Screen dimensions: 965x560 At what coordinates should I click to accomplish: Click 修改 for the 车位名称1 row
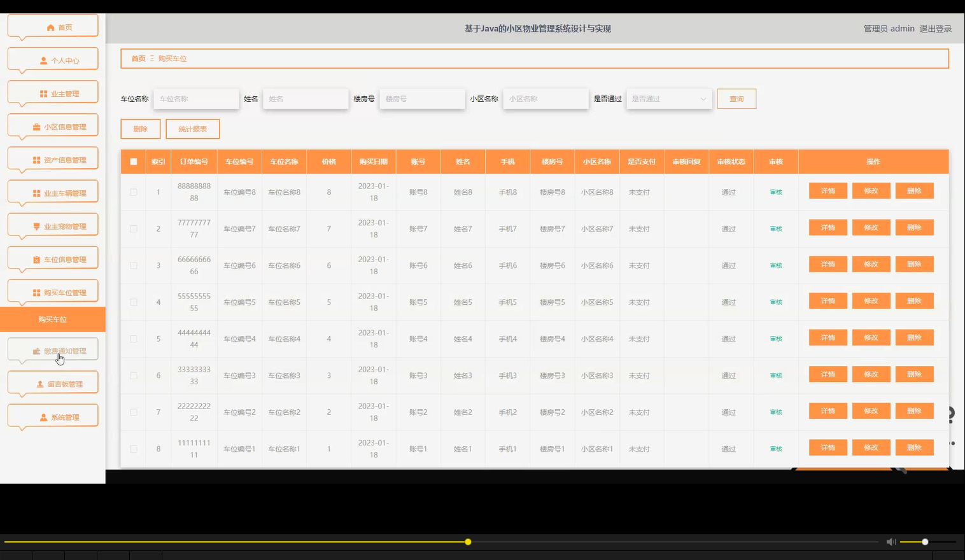point(871,447)
